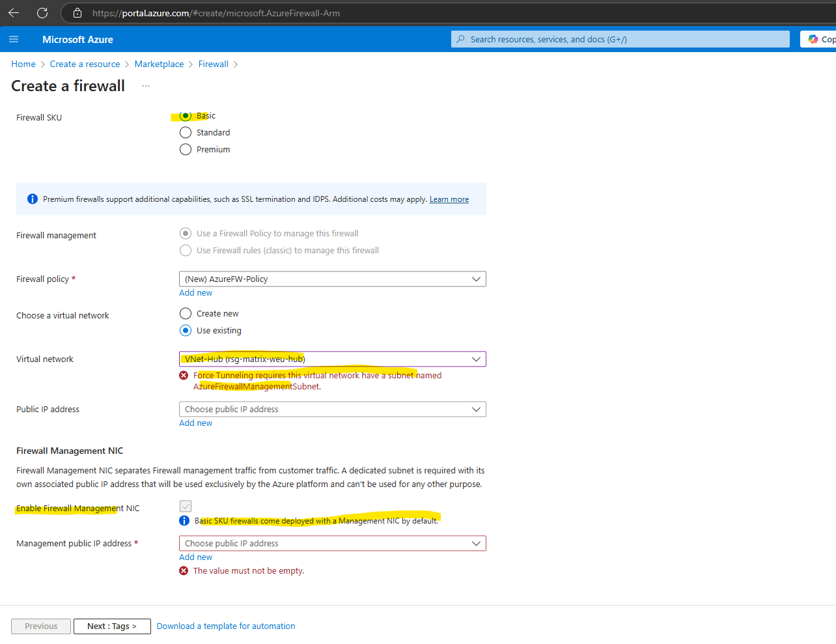Viewport: 836px width, 644px height.
Task: Click the 'Firewall management' label
Action: [56, 235]
